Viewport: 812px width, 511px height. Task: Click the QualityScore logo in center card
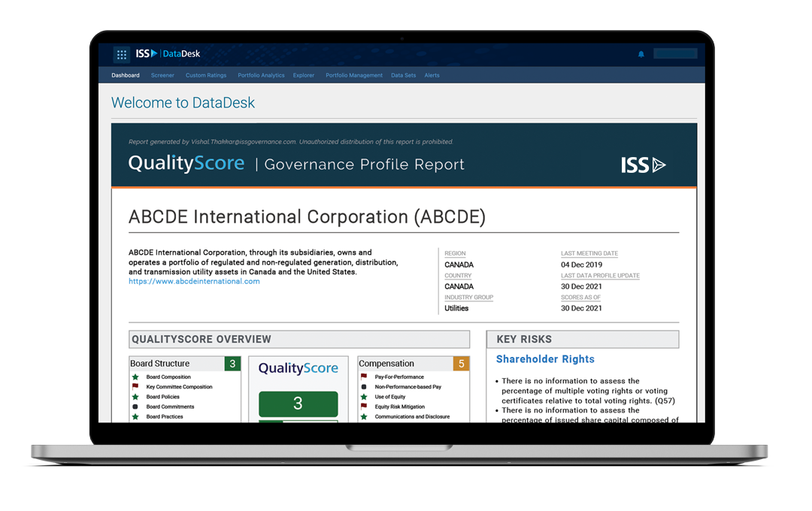tap(298, 368)
